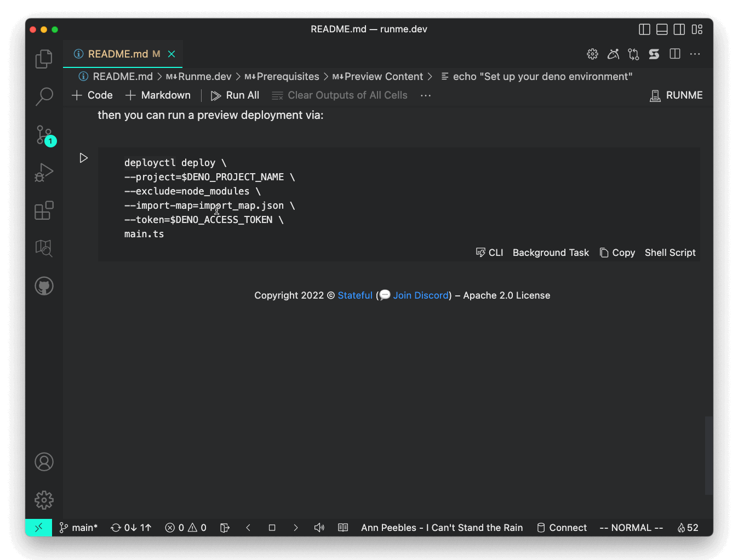
Task: Toggle Vim NORMAL mode indicator in the status bar
Action: click(631, 528)
